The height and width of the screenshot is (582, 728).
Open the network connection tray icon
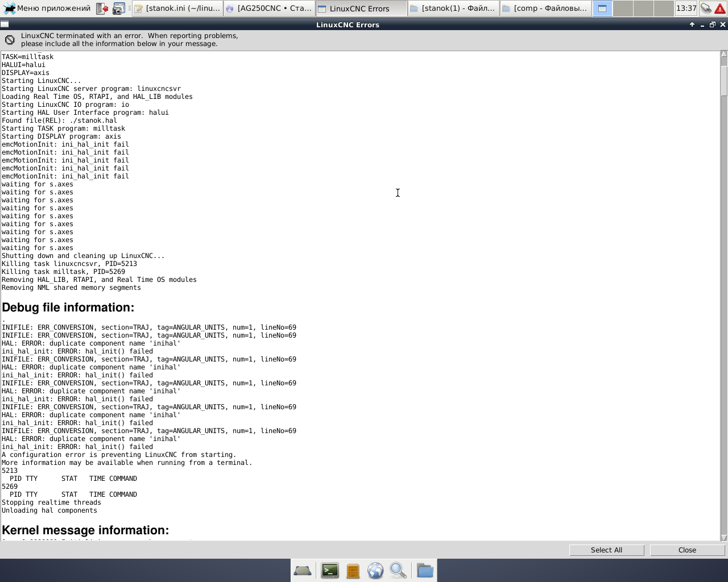point(706,9)
